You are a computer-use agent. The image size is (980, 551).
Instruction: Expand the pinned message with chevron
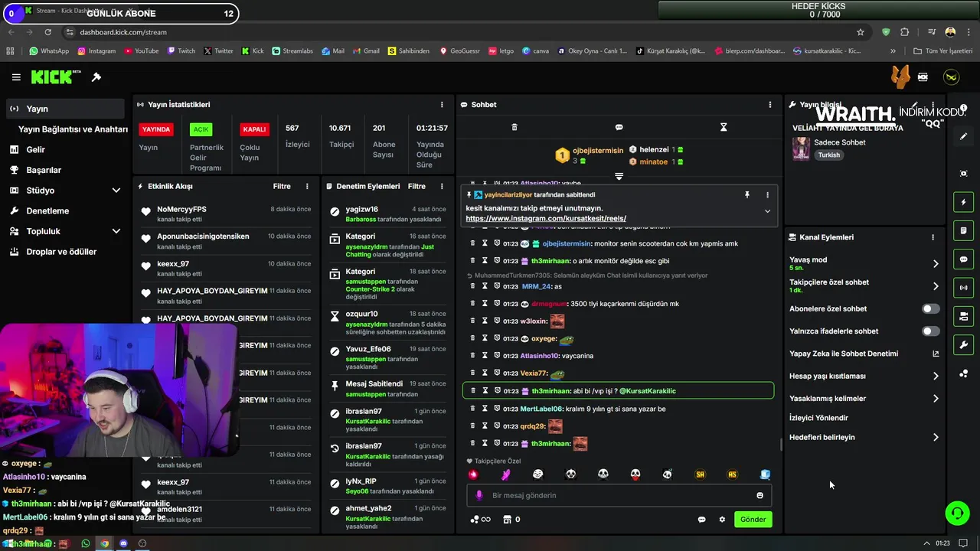pos(767,212)
